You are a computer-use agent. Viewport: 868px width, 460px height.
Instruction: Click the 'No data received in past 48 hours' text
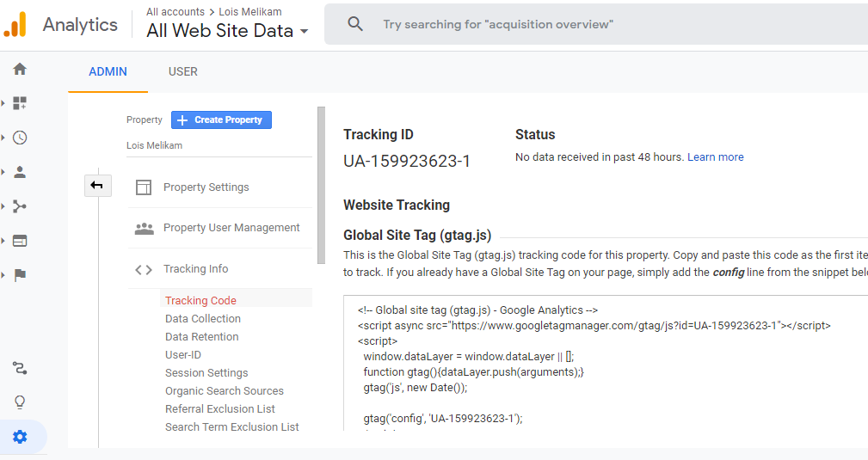(600, 157)
